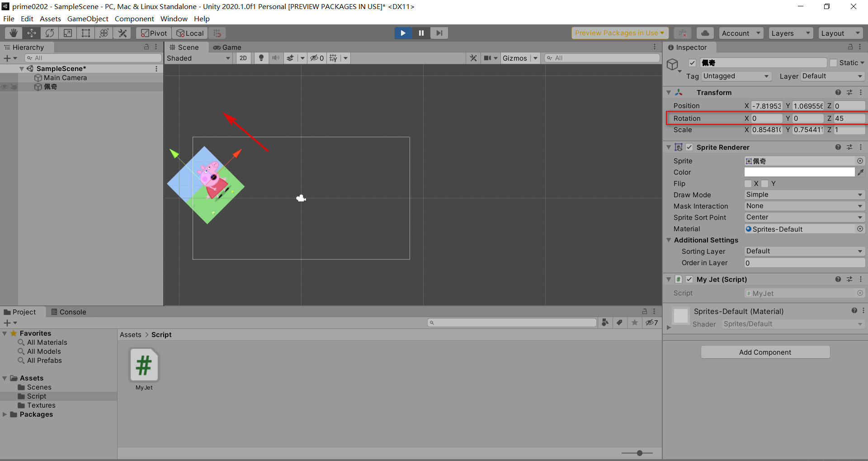Open Mask Interaction dropdown
The height and width of the screenshot is (461, 868).
pyautogui.click(x=804, y=206)
